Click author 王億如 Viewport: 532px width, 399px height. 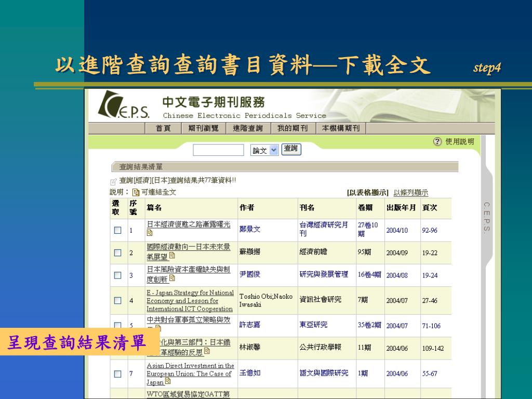pos(250,373)
